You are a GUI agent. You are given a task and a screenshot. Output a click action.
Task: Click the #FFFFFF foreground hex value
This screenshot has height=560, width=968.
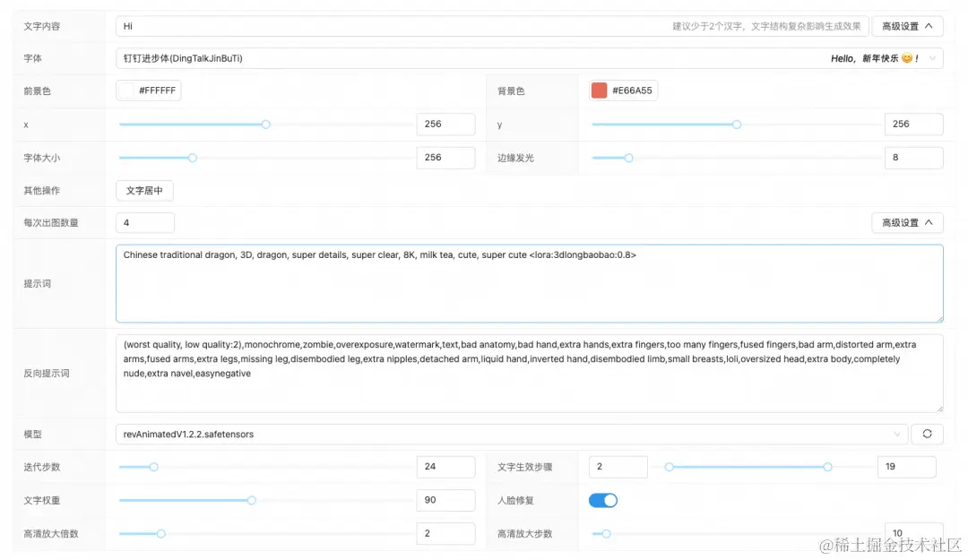[158, 90]
